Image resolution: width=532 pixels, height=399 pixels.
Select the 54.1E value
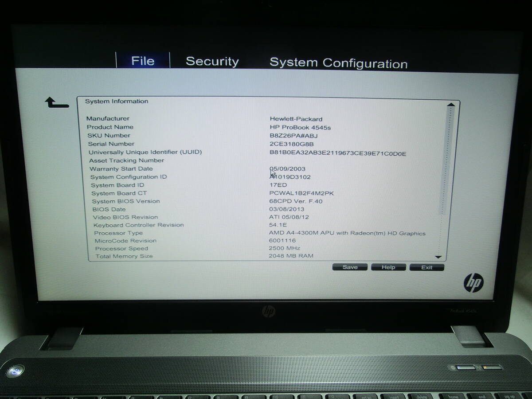[278, 225]
